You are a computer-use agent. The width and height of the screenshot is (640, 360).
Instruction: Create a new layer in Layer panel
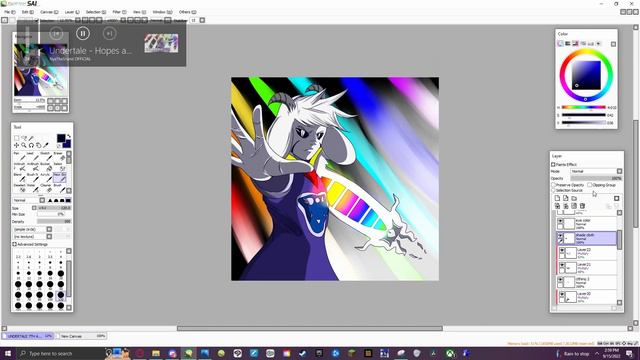click(557, 198)
